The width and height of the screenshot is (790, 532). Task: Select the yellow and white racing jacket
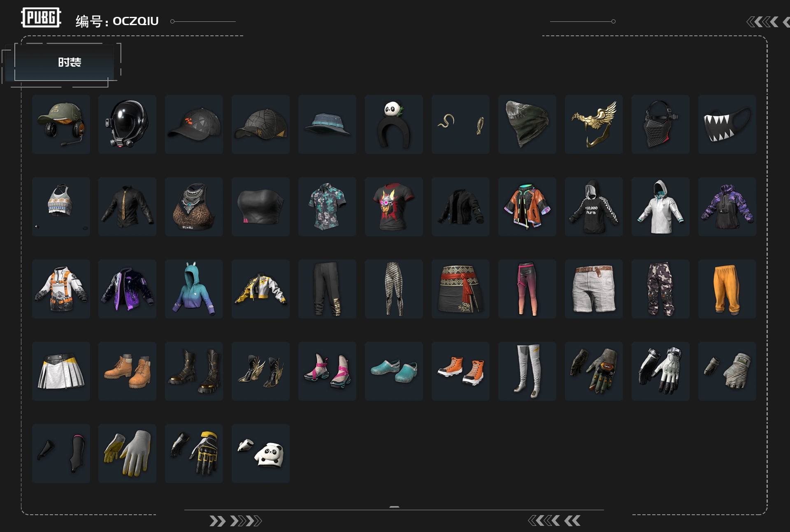click(x=261, y=289)
